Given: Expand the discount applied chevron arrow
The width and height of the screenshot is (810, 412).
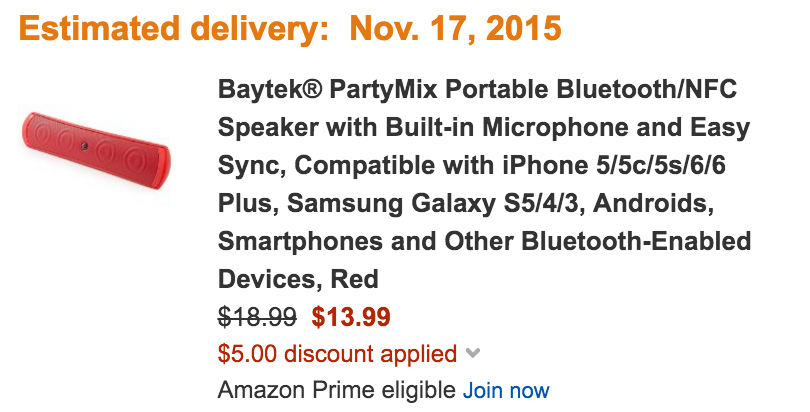Looking at the screenshot, I should click(473, 353).
